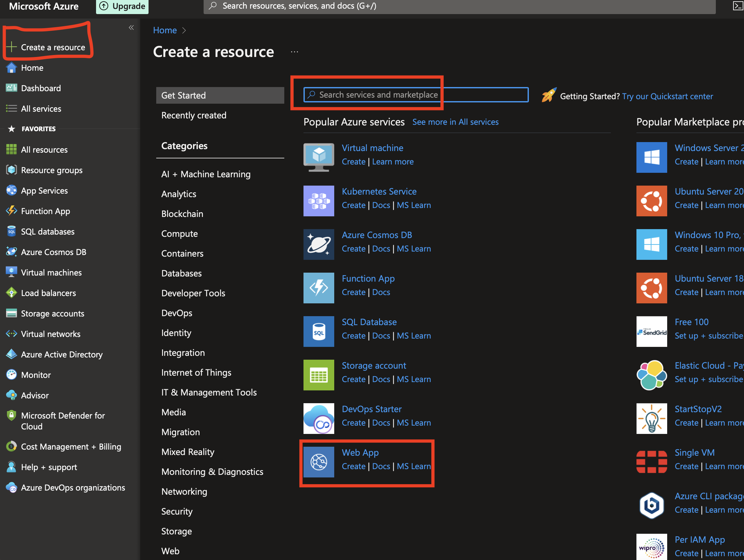Select the AI + Machine Learning category
Screen dimensions: 744x560
(206, 174)
